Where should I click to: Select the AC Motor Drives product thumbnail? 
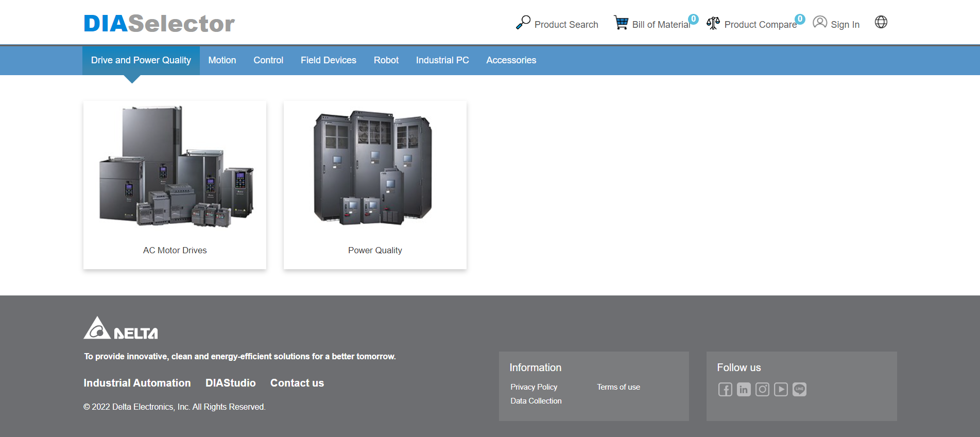175,167
